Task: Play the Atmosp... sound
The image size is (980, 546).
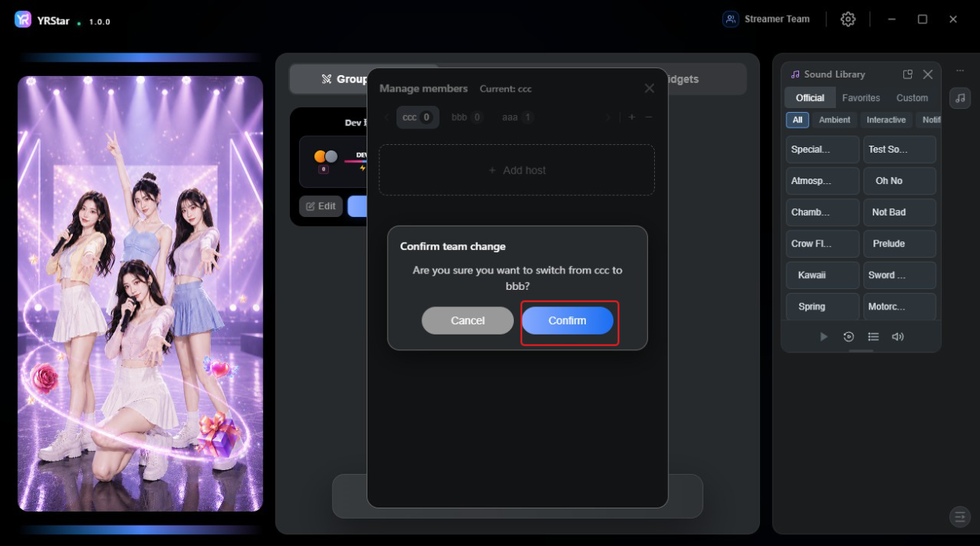Action: pos(823,181)
